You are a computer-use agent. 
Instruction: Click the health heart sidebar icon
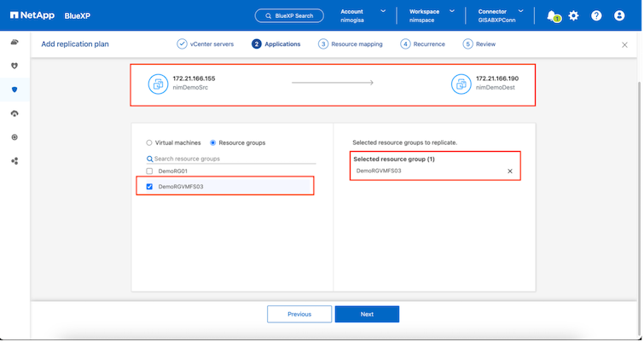(15, 66)
